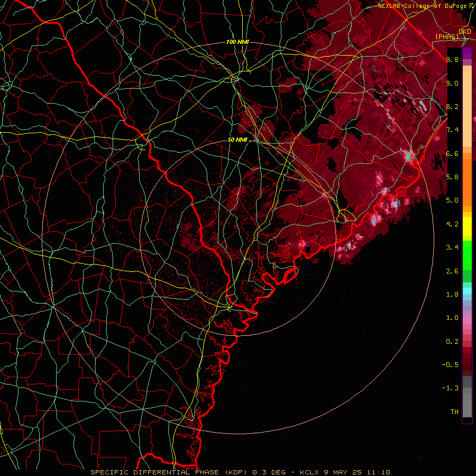Click the KDP product caption at the bottom
The image size is (476, 476).
coord(241,472)
